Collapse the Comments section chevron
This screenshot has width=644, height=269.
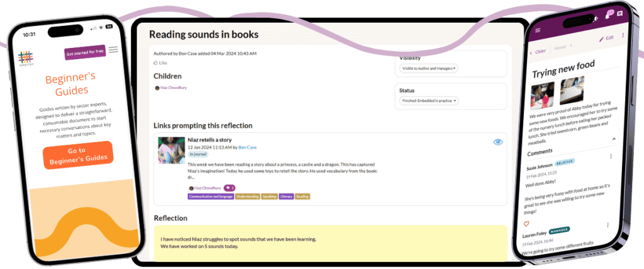[x=613, y=139]
